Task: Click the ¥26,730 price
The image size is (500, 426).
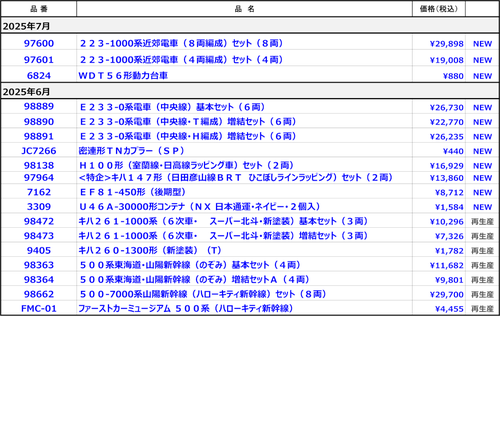Action: coord(447,108)
